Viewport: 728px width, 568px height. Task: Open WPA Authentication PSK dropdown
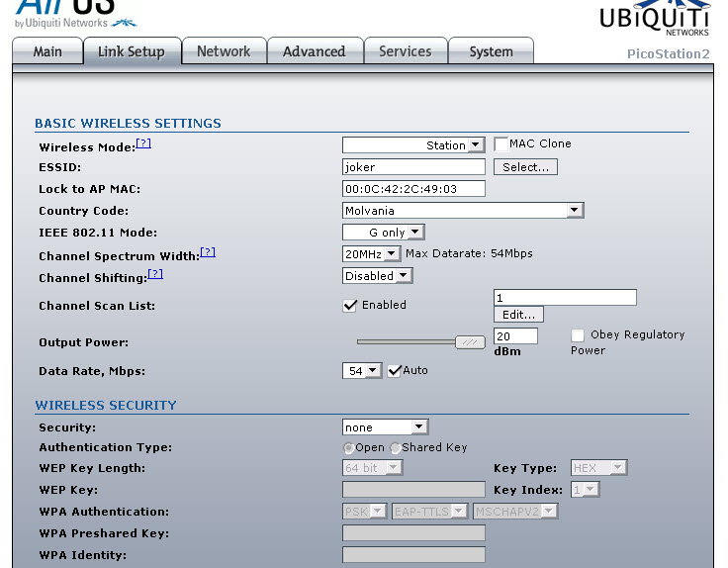(x=364, y=512)
